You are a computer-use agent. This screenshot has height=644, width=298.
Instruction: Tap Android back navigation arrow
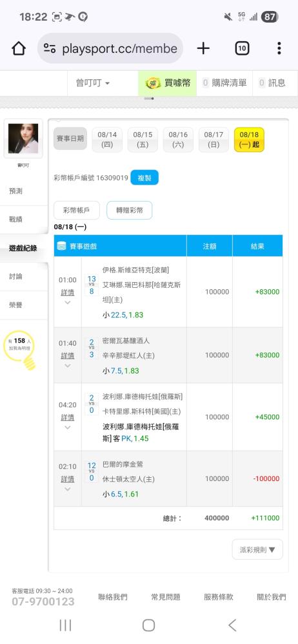[x=233, y=625]
